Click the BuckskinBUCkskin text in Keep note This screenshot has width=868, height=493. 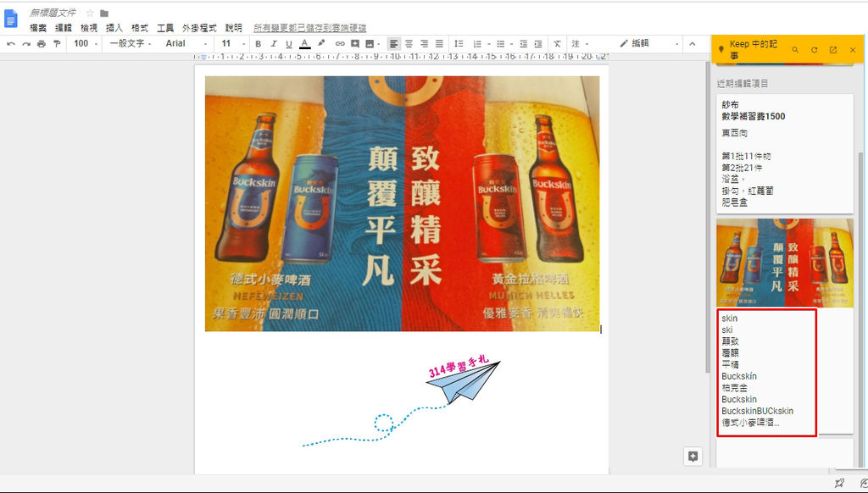(x=757, y=411)
